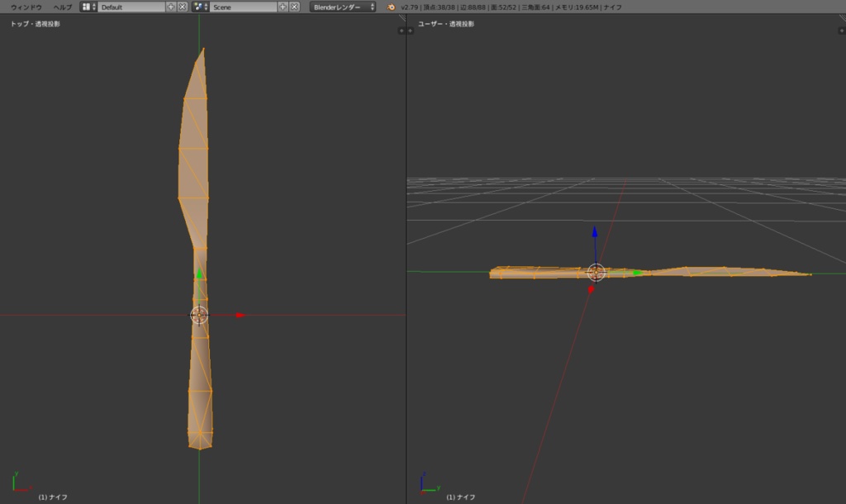Click the Blender logo icon in header
846x504 pixels.
[391, 7]
